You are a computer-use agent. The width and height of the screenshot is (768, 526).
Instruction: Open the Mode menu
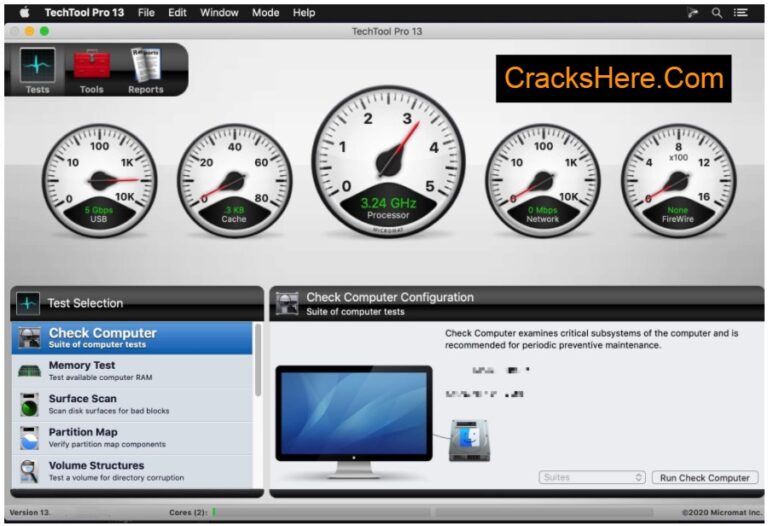click(x=265, y=13)
